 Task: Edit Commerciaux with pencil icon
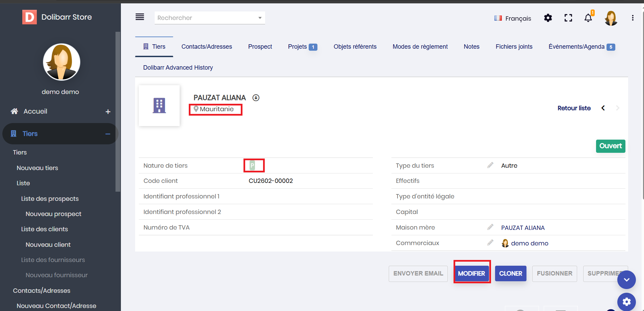490,243
